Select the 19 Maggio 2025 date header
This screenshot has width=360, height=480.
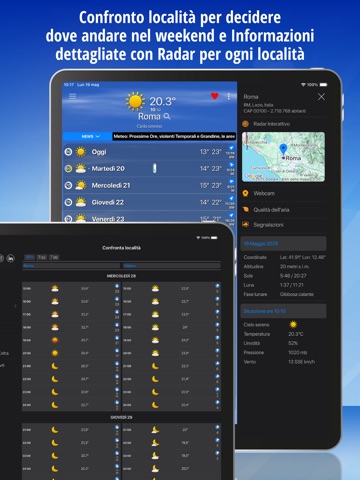(x=283, y=244)
